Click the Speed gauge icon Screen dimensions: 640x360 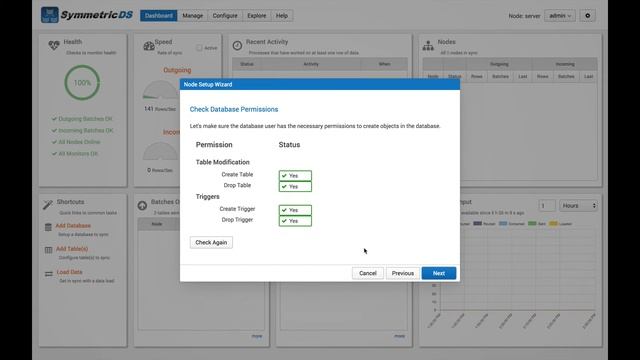pyautogui.click(x=149, y=46)
